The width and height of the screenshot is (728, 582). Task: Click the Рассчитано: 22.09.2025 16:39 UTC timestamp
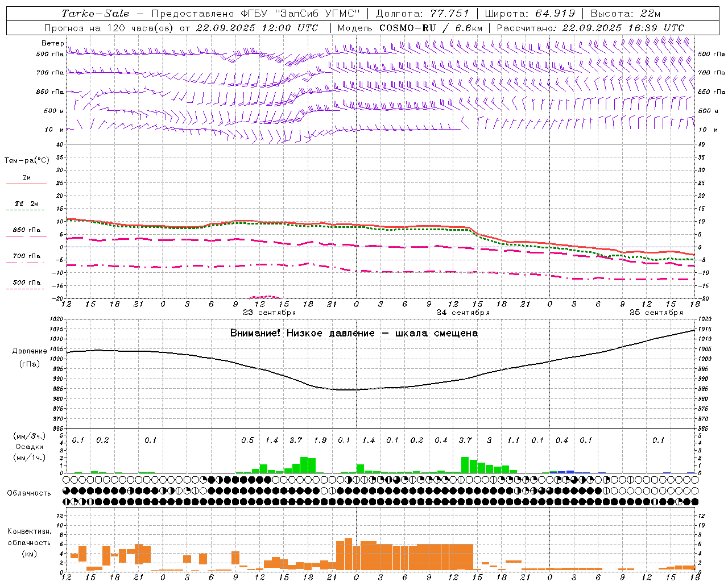click(x=590, y=28)
